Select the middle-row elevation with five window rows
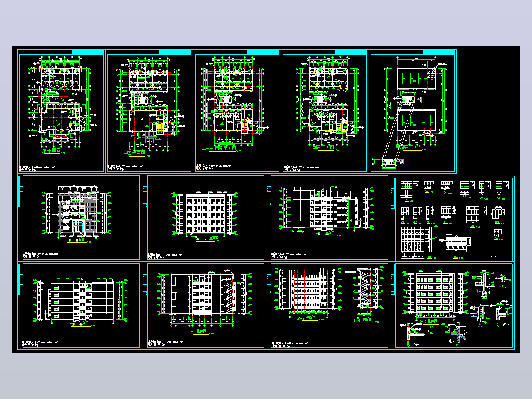532x399 pixels. (x=206, y=214)
